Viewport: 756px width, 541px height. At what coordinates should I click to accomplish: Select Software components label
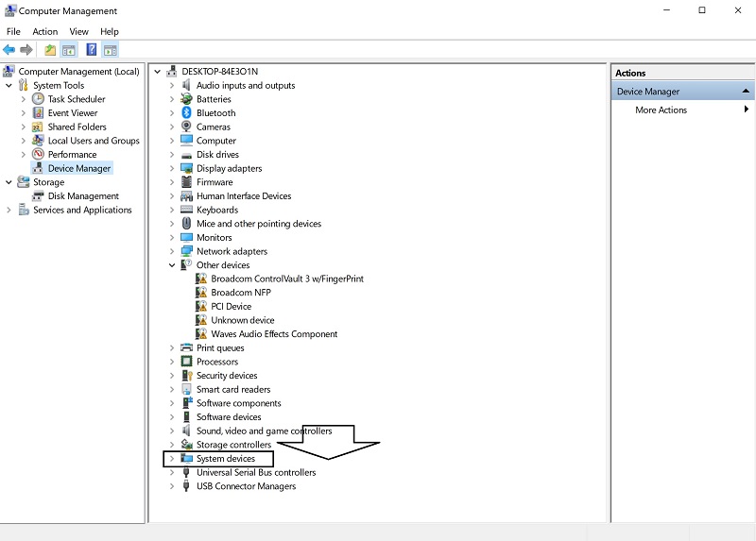(239, 403)
